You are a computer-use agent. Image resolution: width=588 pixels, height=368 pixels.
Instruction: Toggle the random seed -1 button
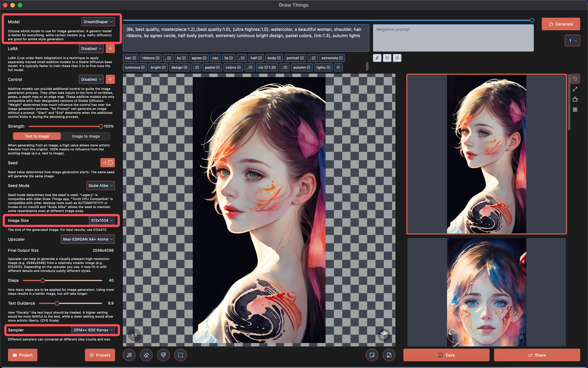tap(108, 163)
